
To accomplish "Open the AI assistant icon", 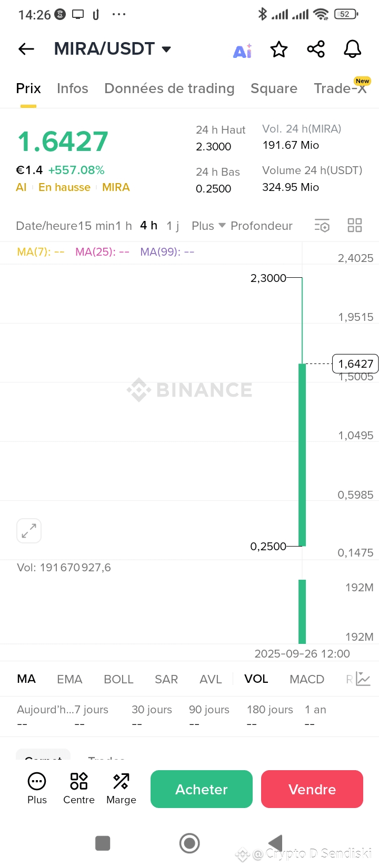I will [242, 51].
